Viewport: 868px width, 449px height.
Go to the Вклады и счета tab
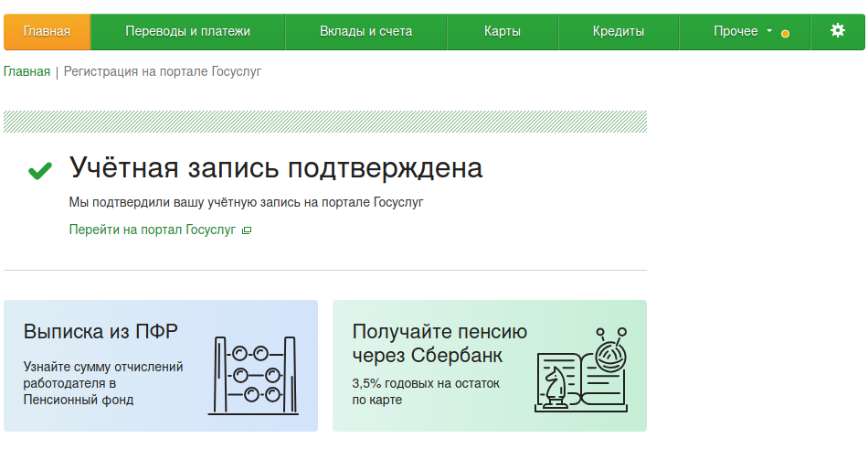[x=365, y=31]
